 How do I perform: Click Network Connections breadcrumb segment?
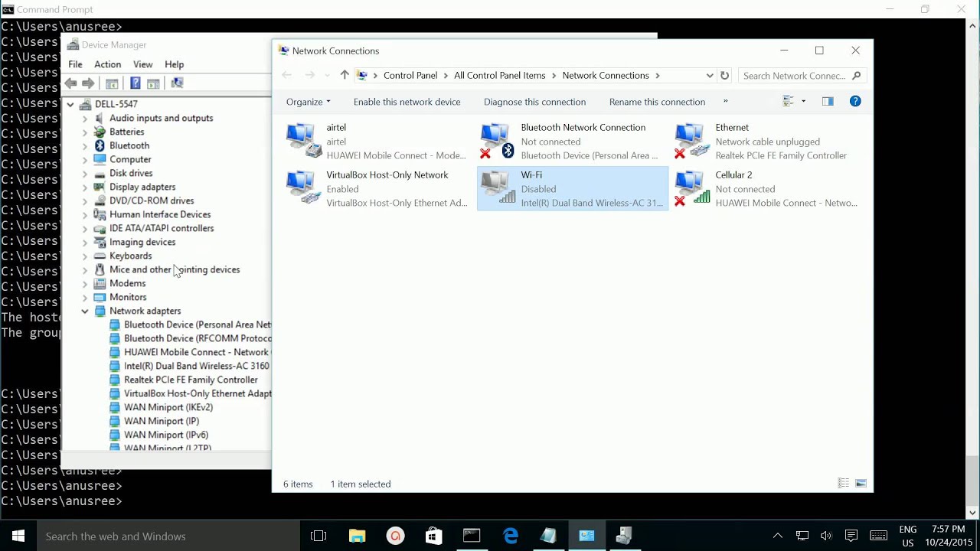(605, 75)
